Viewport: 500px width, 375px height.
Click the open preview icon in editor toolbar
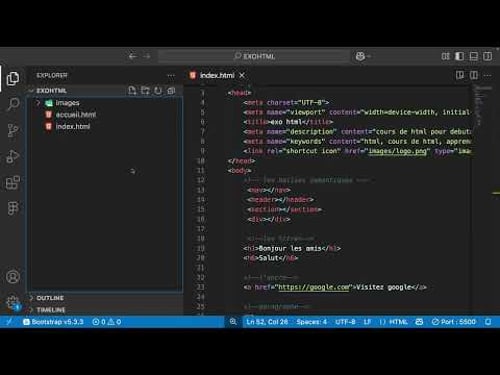(460, 75)
